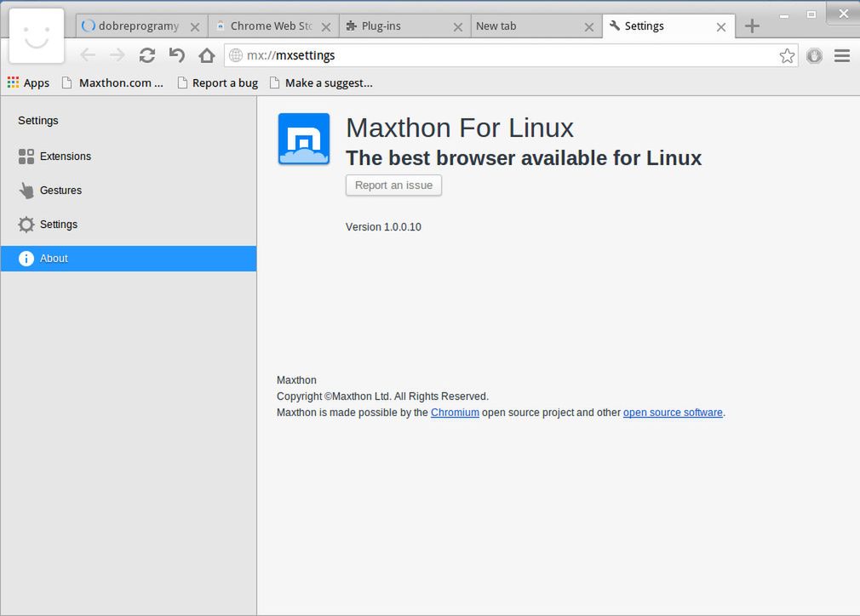The width and height of the screenshot is (860, 616).
Task: Go forward with the forward arrow
Action: click(x=118, y=55)
